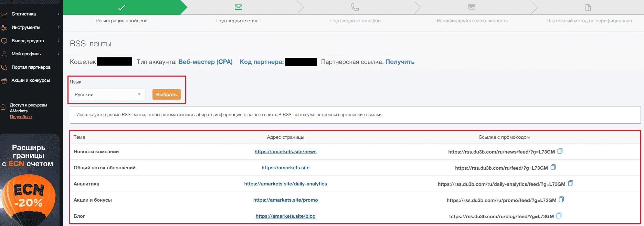
Task: Click the ECN -20% promo banner
Action: click(x=30, y=180)
